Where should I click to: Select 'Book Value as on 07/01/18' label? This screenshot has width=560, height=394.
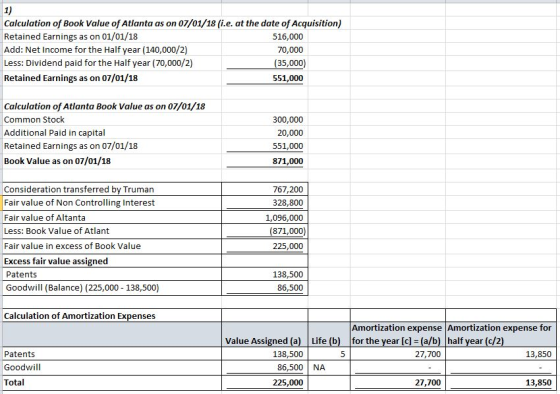click(x=57, y=161)
